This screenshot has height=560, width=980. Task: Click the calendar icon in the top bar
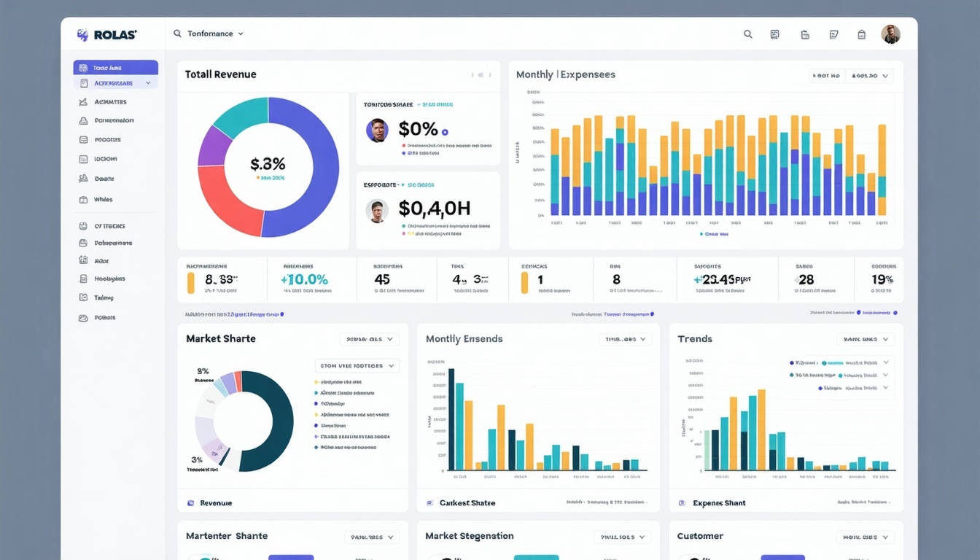click(x=774, y=34)
